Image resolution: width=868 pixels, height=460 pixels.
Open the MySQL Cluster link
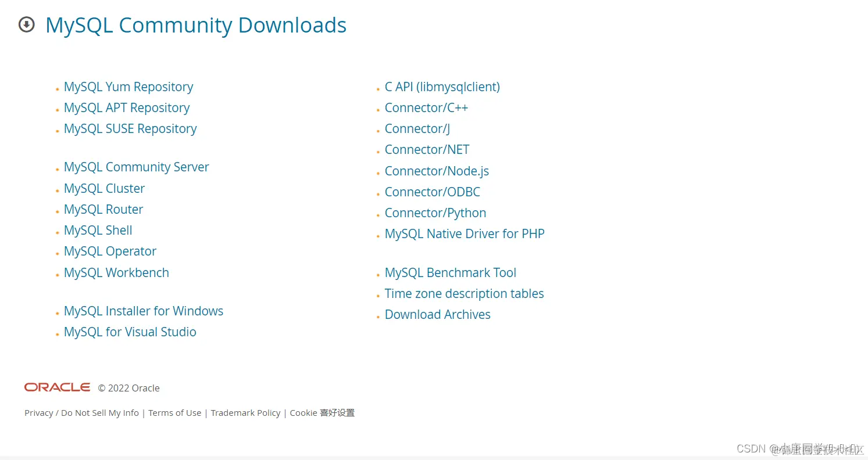tap(105, 188)
